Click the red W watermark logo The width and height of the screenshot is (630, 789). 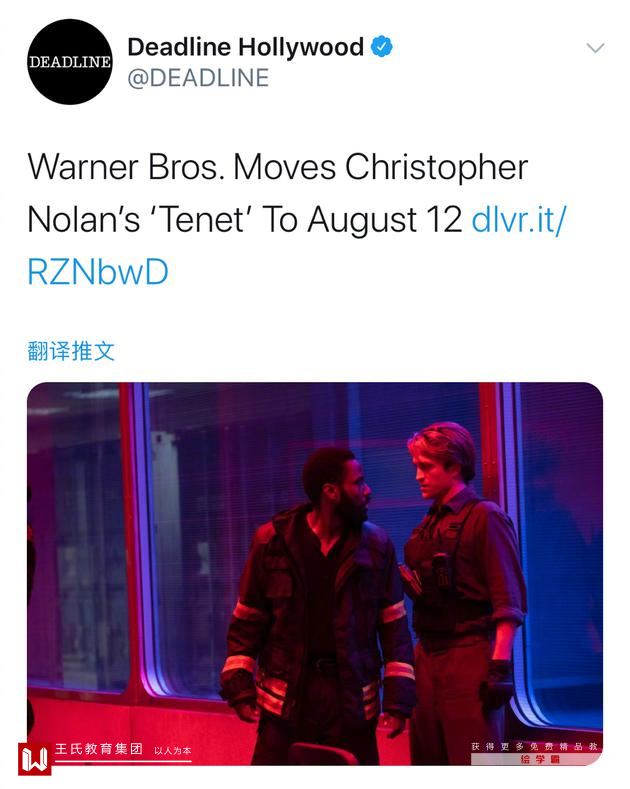[34, 757]
